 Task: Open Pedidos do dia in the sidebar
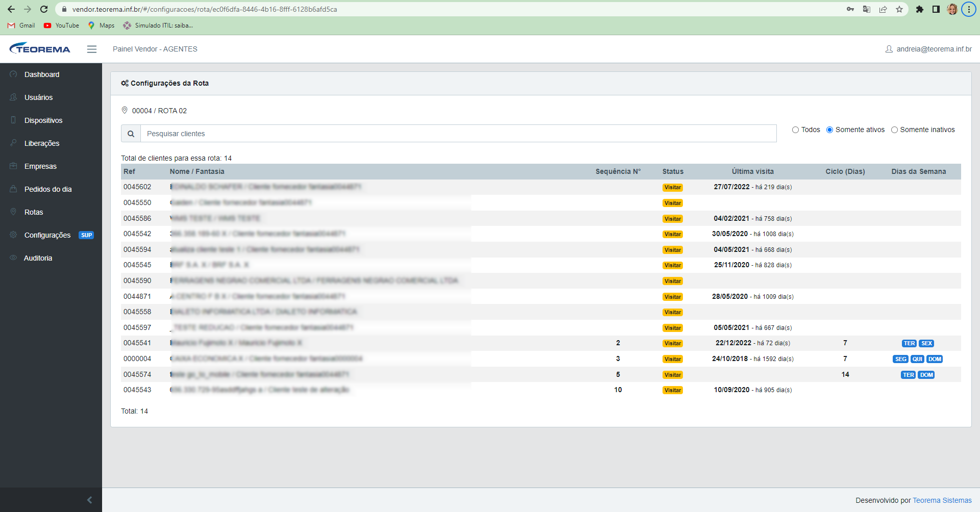51,189
